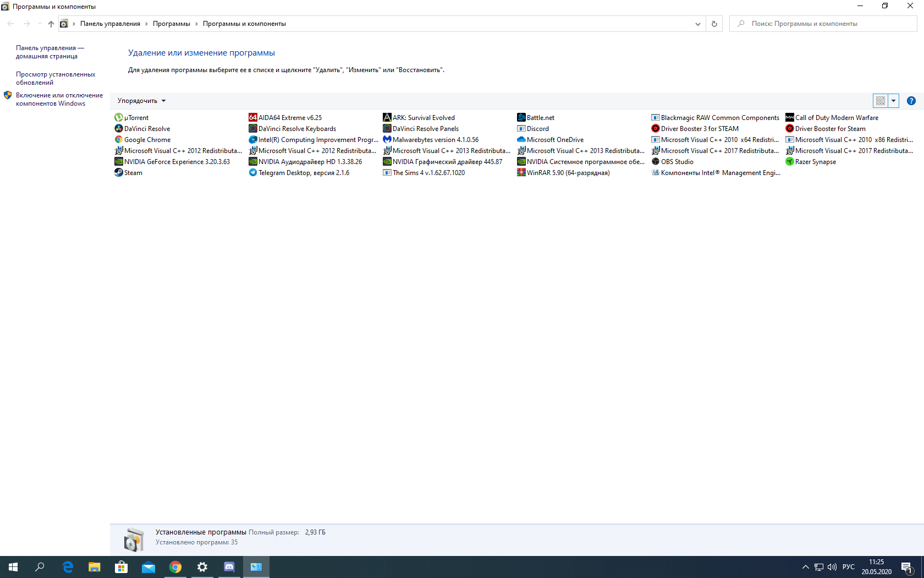
Task: Open recent locations dropdown next to forward arrow
Action: pos(40,24)
